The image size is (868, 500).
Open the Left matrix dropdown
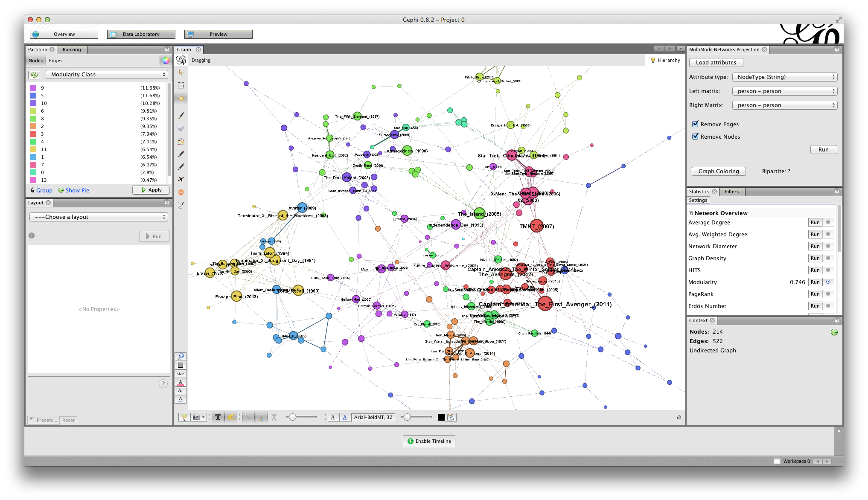(785, 91)
